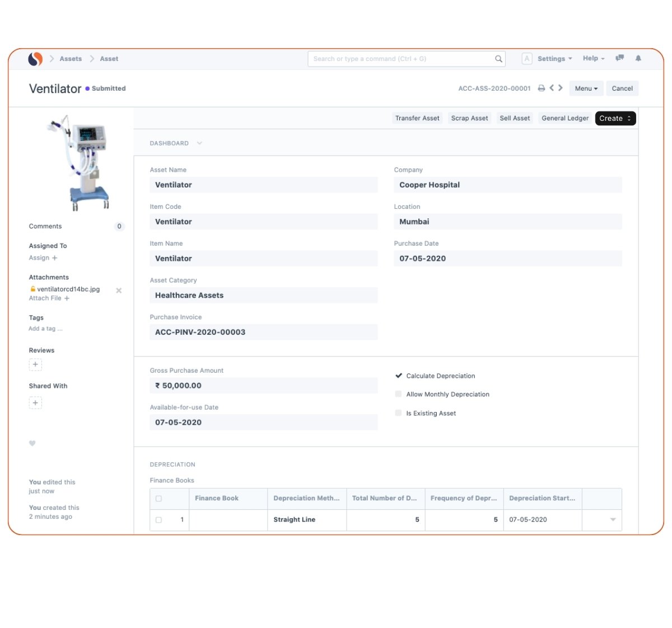Image resolution: width=672 pixels, height=628 pixels.
Task: Open the notifications bell
Action: click(638, 58)
